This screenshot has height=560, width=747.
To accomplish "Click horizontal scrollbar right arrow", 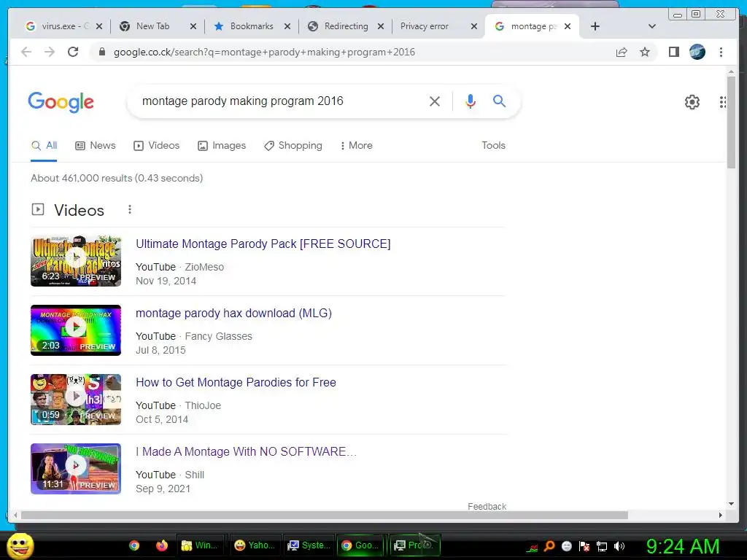I will click(720, 516).
